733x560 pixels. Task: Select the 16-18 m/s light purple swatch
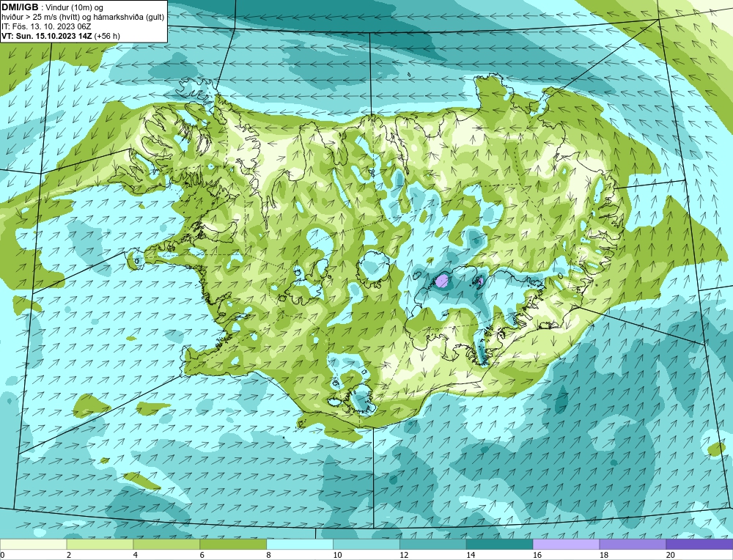[x=566, y=545]
